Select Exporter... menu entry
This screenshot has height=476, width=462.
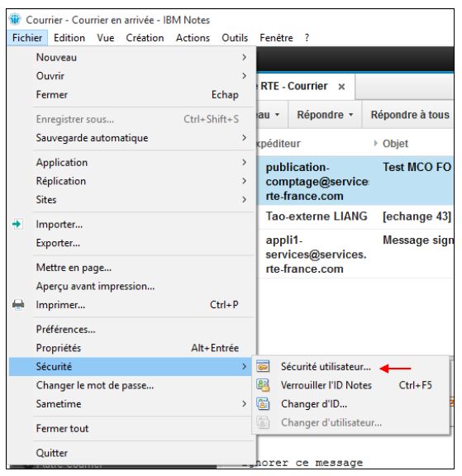(131, 243)
